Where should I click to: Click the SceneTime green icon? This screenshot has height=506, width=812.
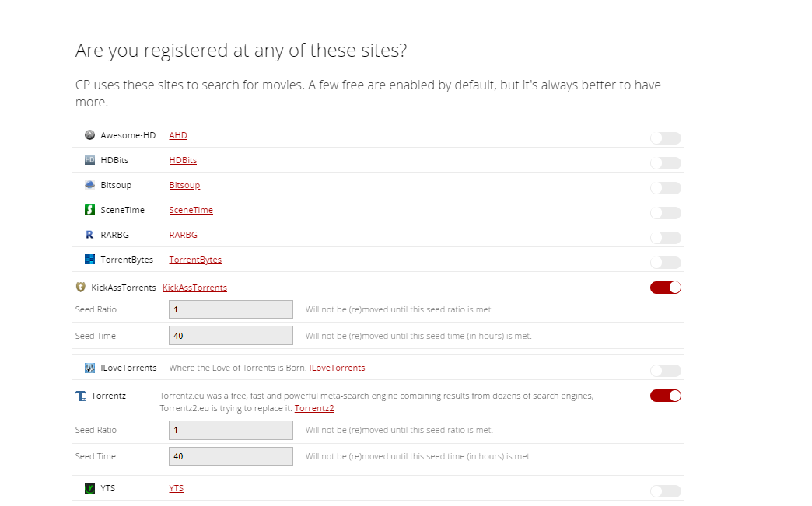(89, 210)
